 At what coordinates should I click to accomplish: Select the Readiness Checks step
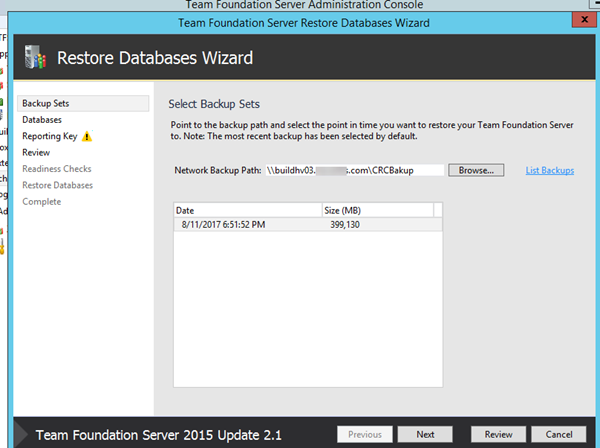coord(57,169)
